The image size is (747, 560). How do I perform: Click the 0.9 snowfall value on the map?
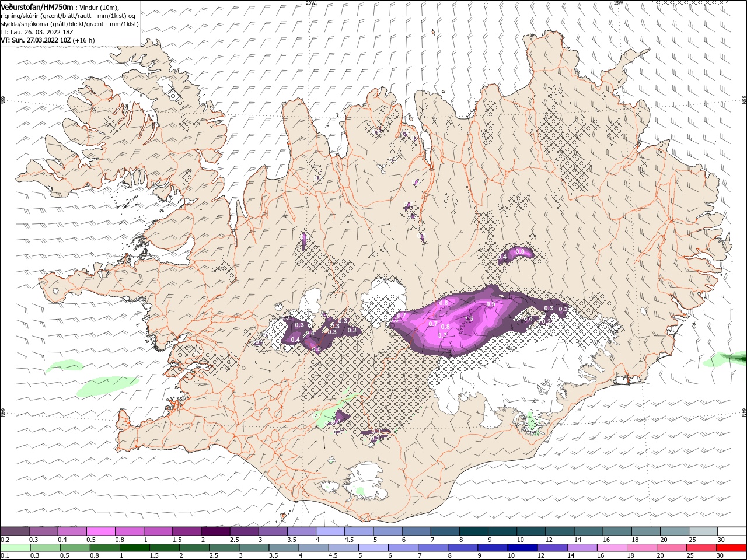pyautogui.click(x=491, y=304)
